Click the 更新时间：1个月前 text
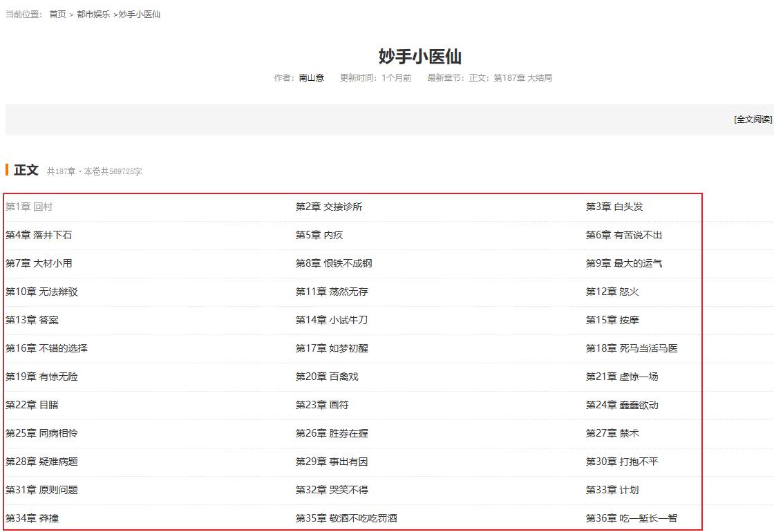Image resolution: width=774 pixels, height=532 pixels. tap(376, 78)
